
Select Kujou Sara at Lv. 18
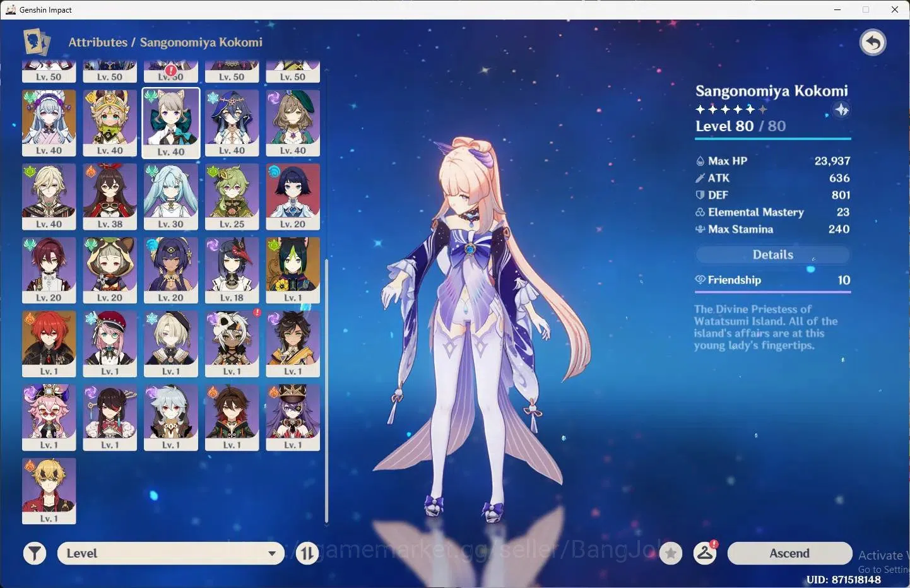[x=232, y=271]
